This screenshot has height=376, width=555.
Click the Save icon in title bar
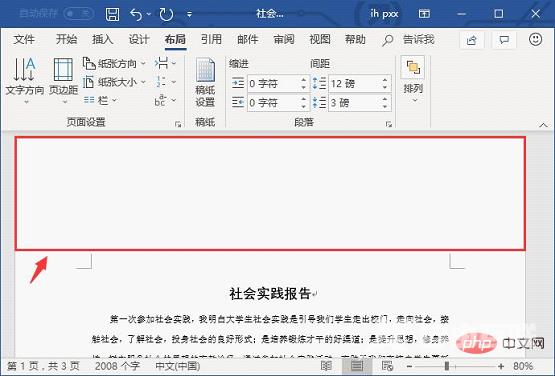coord(112,15)
